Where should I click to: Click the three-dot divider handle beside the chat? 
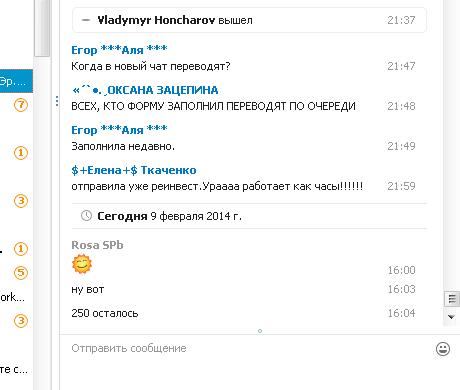click(x=57, y=101)
